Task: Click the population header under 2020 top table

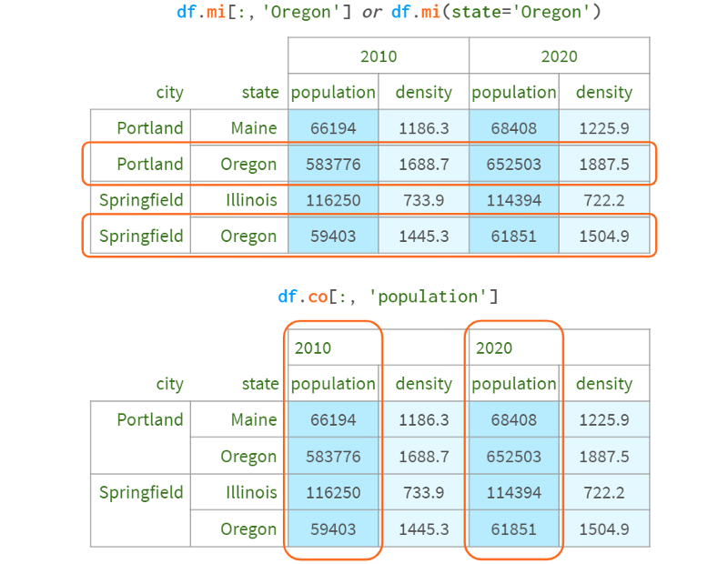Action: (x=514, y=91)
